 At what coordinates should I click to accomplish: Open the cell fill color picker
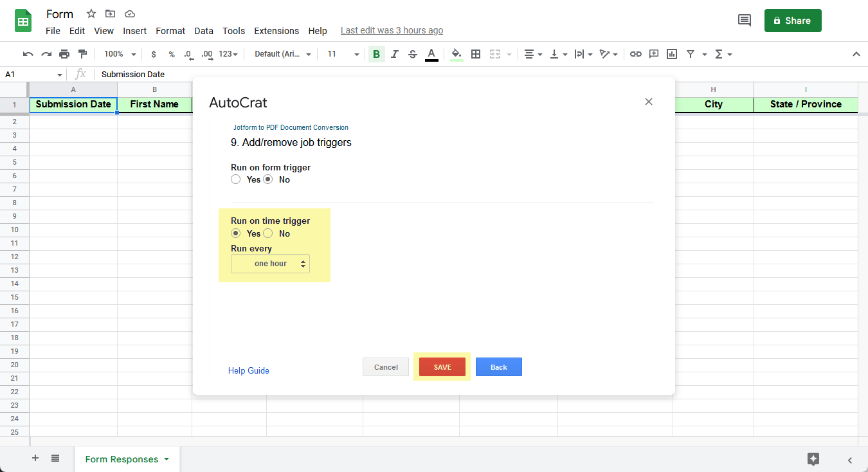[x=457, y=54]
